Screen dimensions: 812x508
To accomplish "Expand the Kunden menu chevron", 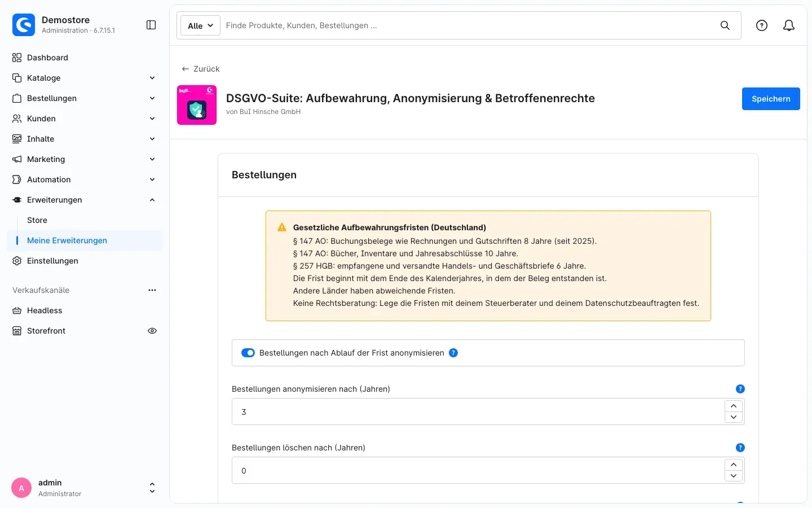I will point(152,119).
